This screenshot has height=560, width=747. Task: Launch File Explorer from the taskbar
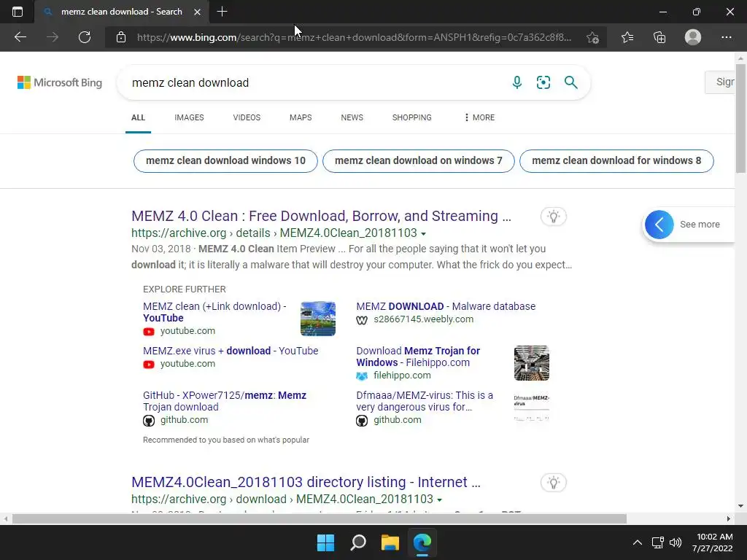390,542
